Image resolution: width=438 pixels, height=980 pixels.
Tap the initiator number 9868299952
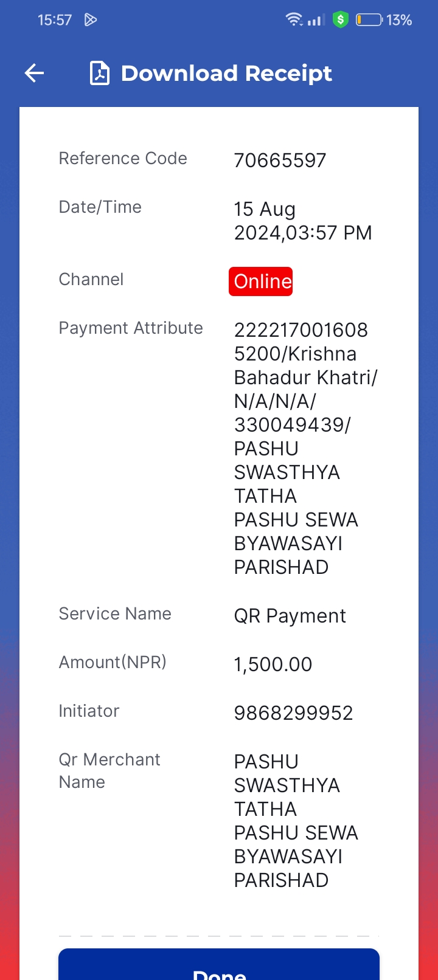point(294,713)
